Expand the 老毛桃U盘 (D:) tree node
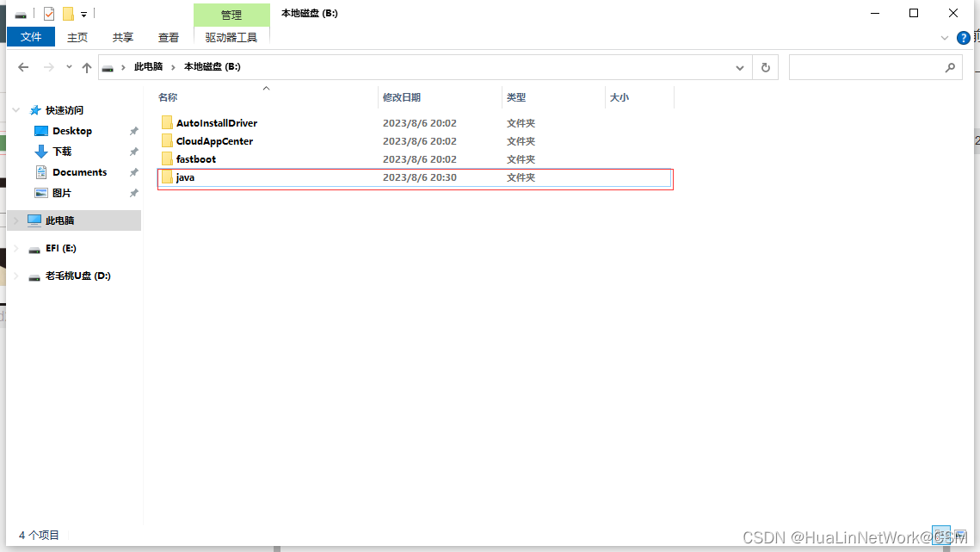The height and width of the screenshot is (552, 980). coord(16,276)
